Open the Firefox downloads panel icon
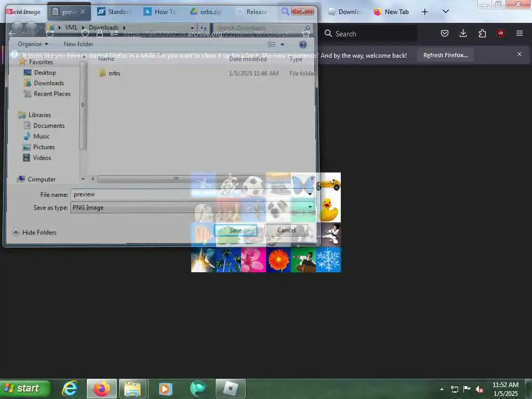The width and height of the screenshot is (532, 399). point(463,33)
